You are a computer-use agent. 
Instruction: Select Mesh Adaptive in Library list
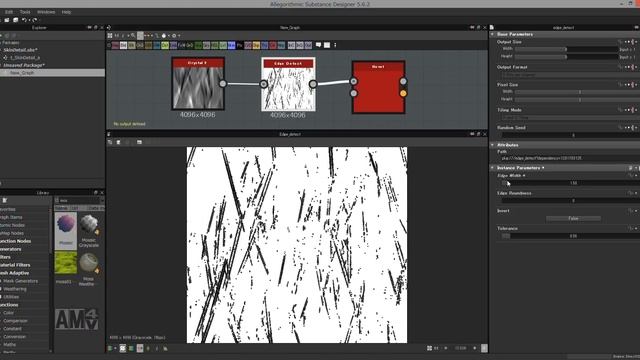pyautogui.click(x=15, y=273)
